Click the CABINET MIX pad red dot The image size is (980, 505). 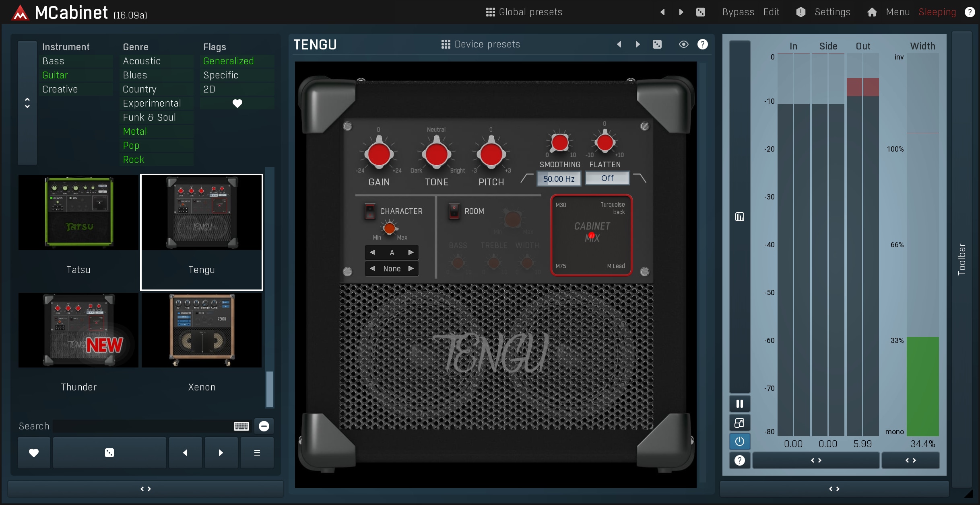click(x=591, y=236)
